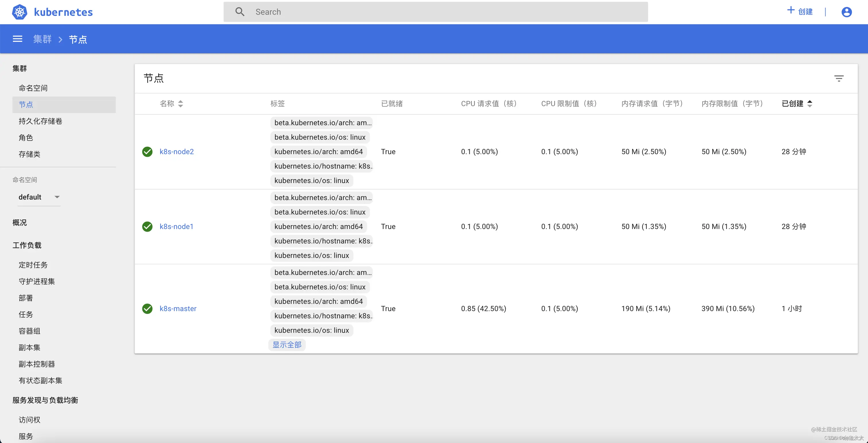Open the k8s-master node link
The height and width of the screenshot is (443, 868).
tap(178, 309)
